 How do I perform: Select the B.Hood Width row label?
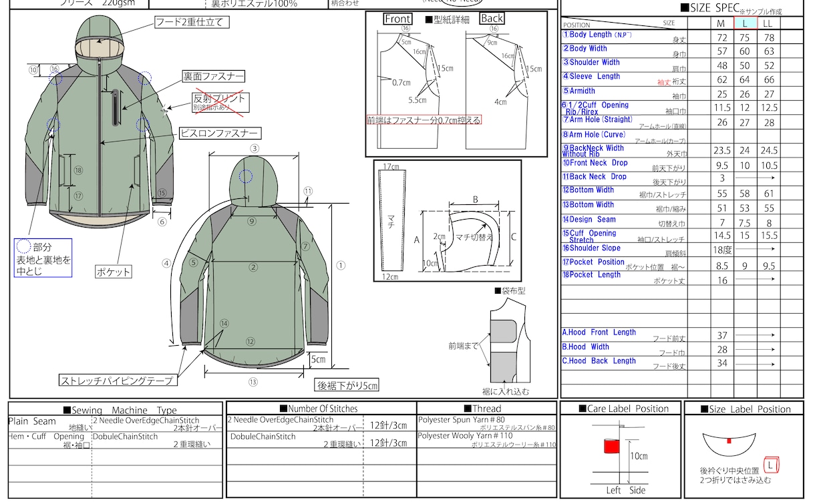[x=586, y=347]
